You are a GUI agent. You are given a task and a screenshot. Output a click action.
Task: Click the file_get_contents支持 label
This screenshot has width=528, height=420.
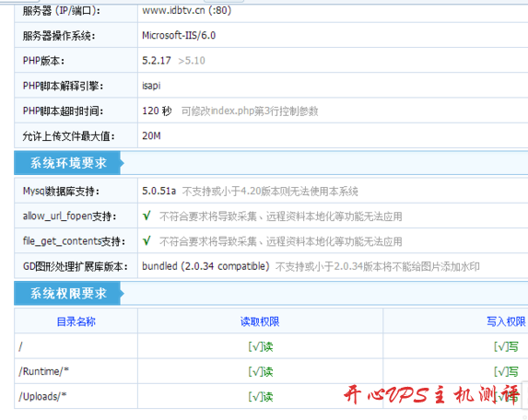[74, 241]
